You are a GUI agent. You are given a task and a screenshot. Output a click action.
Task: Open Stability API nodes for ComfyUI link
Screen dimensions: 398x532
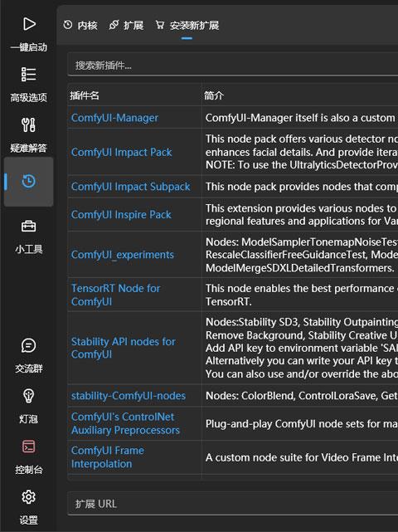pos(124,348)
